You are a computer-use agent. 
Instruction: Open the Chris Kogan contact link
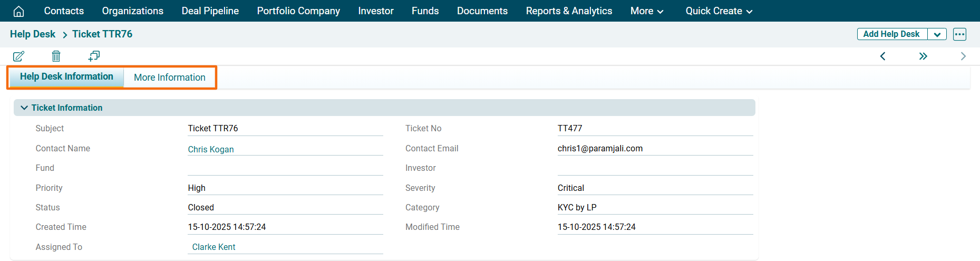(x=211, y=149)
